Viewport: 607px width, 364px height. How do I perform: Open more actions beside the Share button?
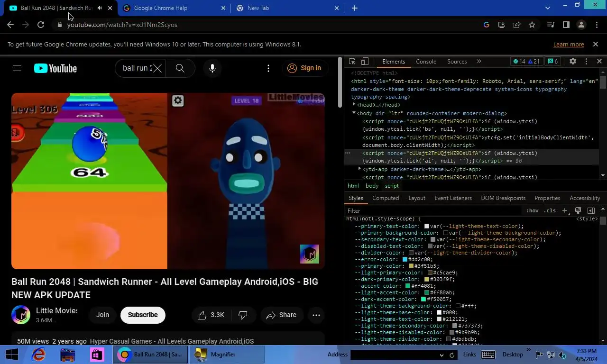[x=316, y=315]
